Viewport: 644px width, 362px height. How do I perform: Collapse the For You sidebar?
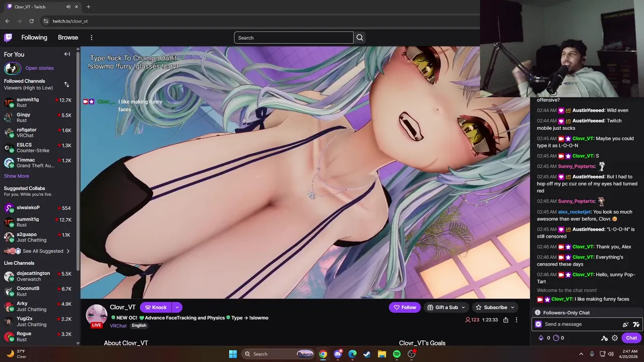coord(67,54)
